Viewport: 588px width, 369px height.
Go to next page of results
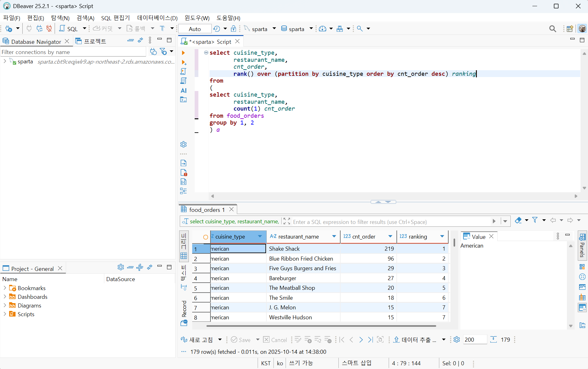tap(361, 340)
